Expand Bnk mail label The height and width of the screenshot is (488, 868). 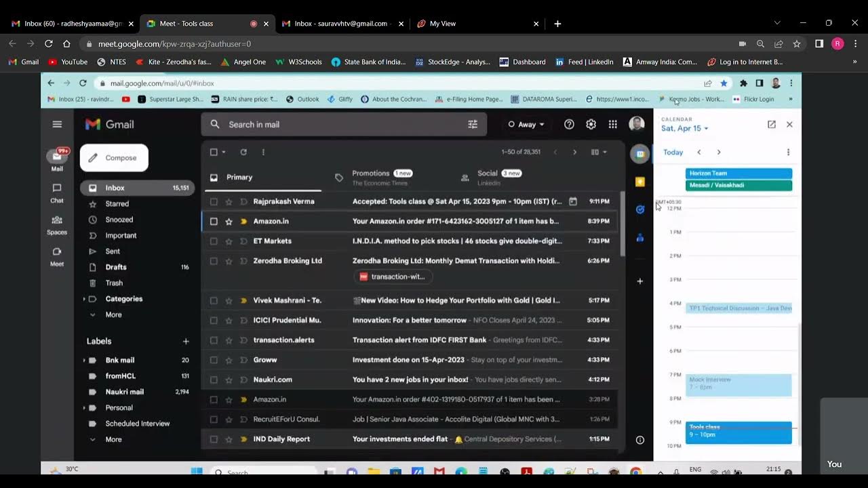84,360
